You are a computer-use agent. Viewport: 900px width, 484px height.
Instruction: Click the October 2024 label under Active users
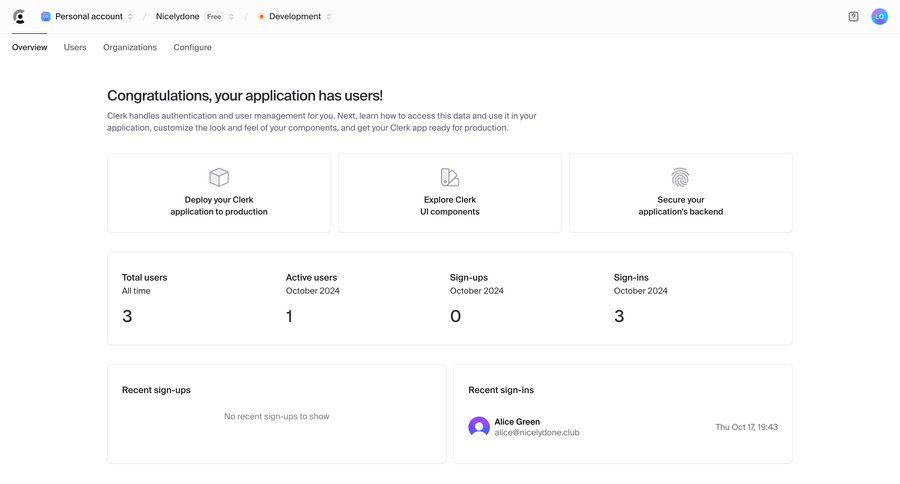click(x=312, y=291)
